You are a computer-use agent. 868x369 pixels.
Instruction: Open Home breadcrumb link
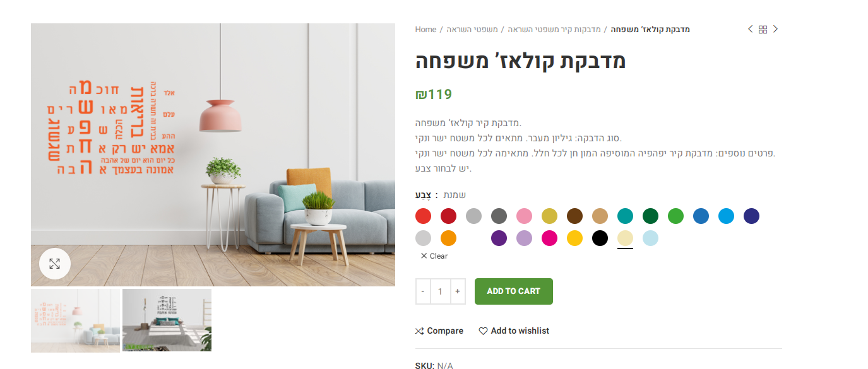click(x=425, y=30)
